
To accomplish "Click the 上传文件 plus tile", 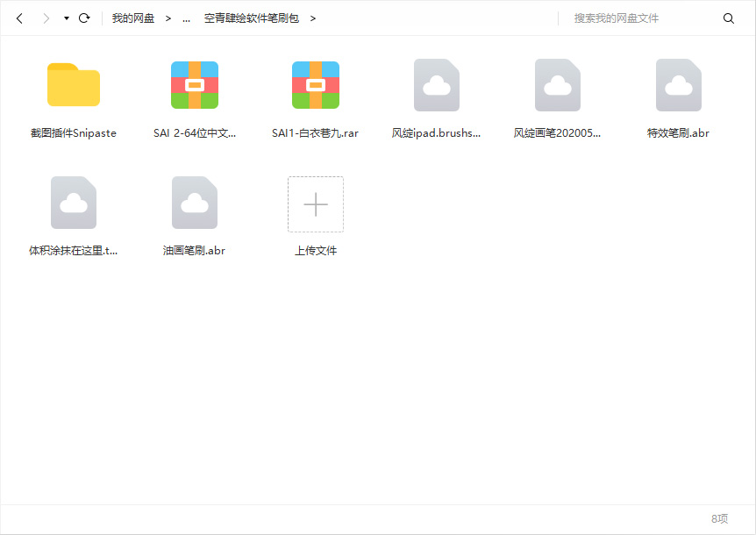I will (316, 203).
